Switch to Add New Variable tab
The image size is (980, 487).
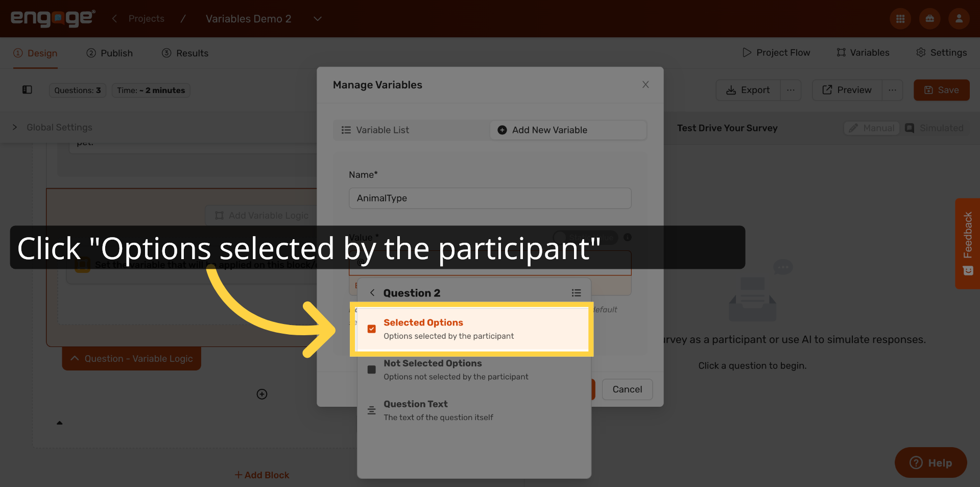pos(568,130)
